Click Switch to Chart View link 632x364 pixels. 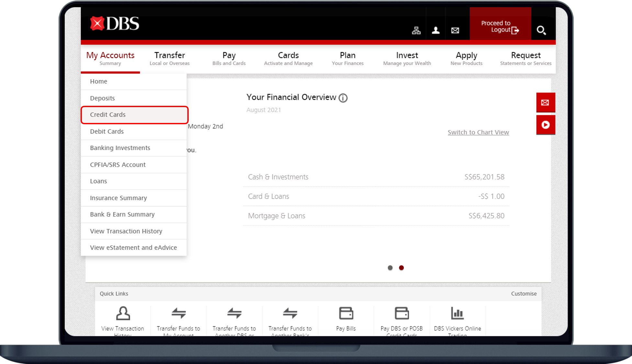coord(478,132)
